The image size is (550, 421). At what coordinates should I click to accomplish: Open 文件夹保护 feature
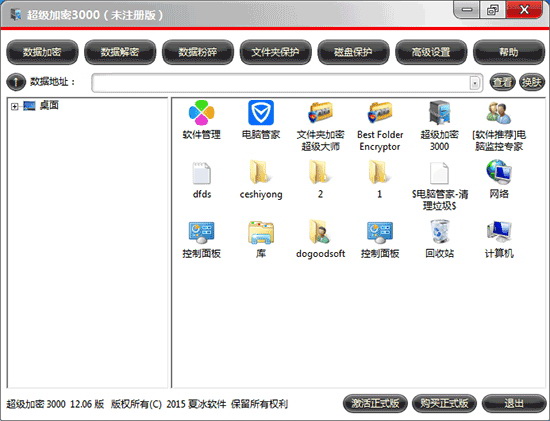[276, 52]
